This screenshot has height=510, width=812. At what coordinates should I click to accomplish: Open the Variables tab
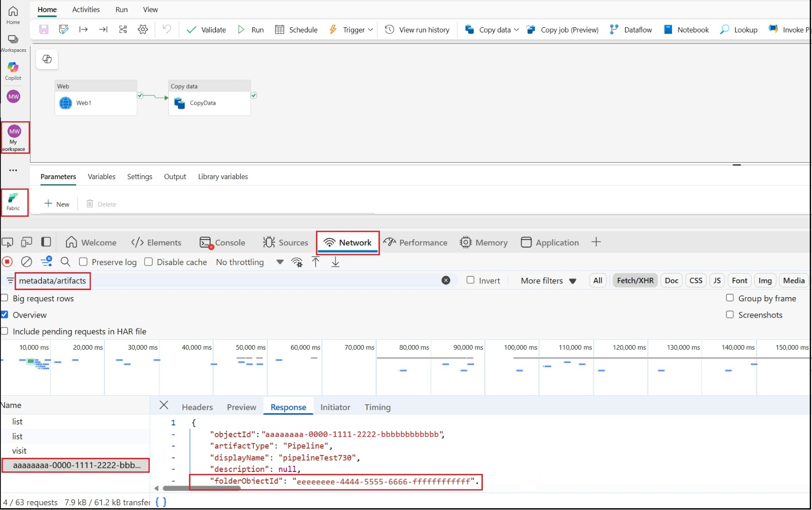pyautogui.click(x=102, y=177)
